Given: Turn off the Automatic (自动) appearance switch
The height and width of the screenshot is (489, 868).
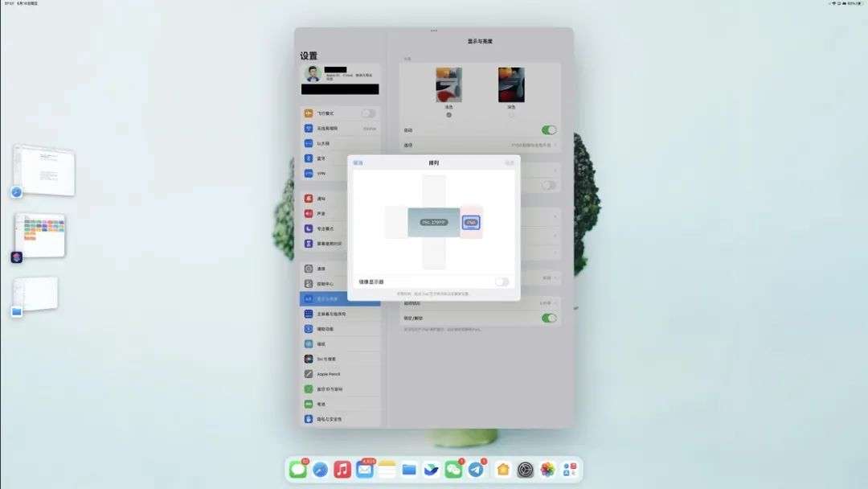Looking at the screenshot, I should [x=549, y=129].
